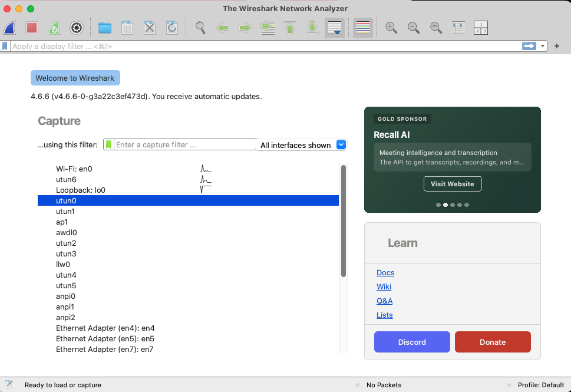Select the utun6 interface
This screenshot has width=571, height=392.
pyautogui.click(x=188, y=179)
